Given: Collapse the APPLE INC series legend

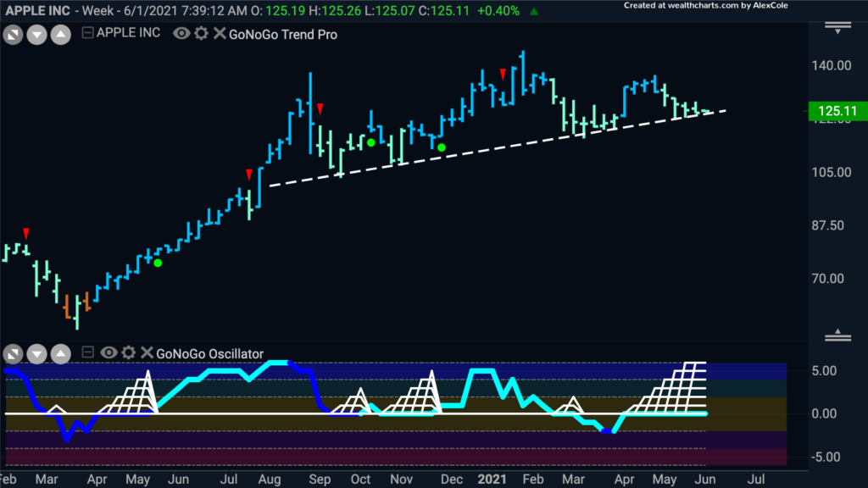Looking at the screenshot, I should click(x=87, y=33).
